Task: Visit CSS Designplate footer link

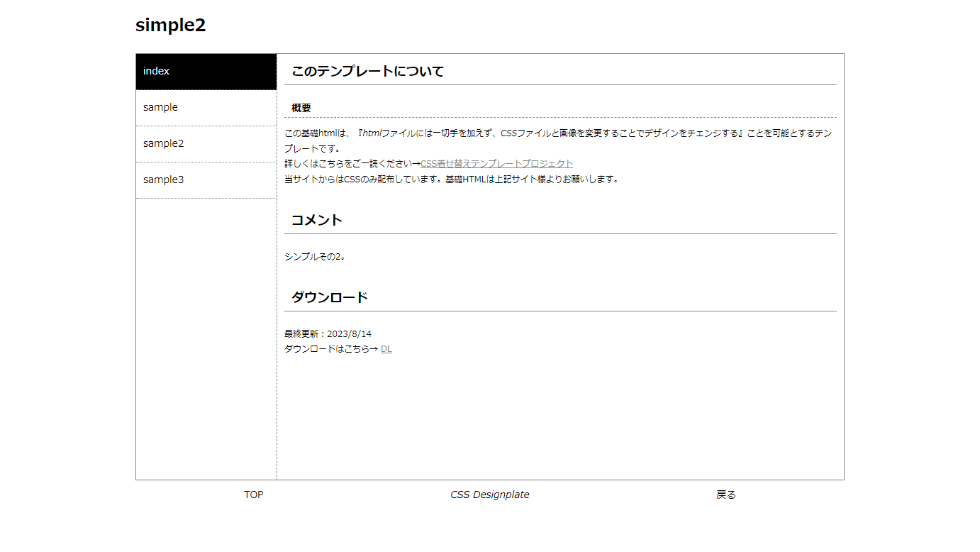Action: (x=489, y=495)
